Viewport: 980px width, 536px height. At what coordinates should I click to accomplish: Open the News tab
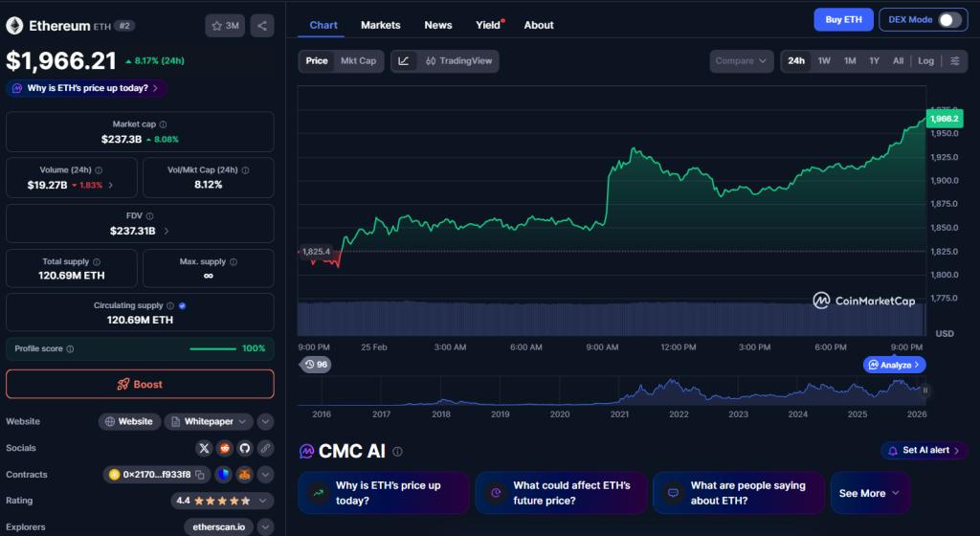point(438,25)
